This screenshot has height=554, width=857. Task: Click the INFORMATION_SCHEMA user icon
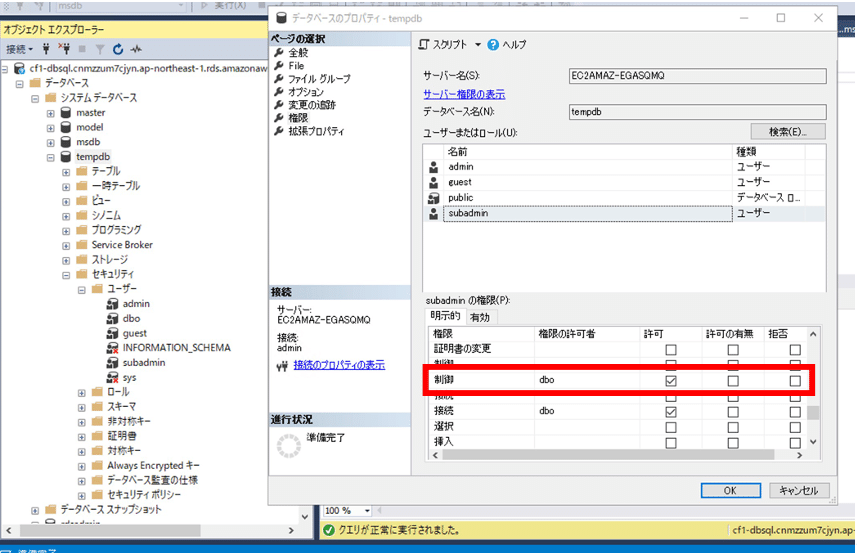(112, 348)
